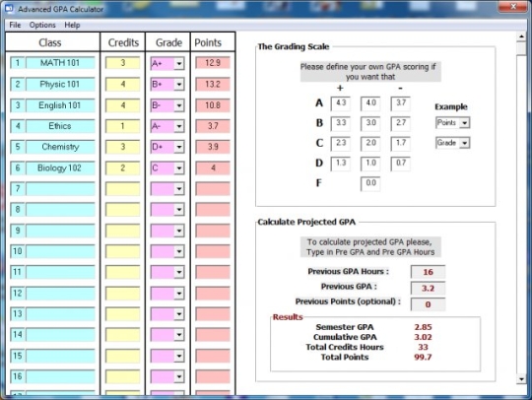Click the credits field for MATH 101

coord(123,63)
